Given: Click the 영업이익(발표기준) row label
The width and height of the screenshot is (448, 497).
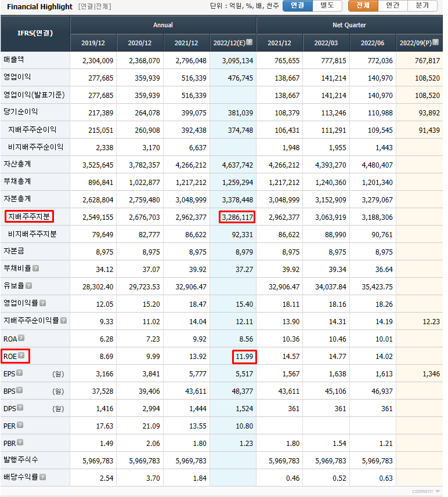Looking at the screenshot, I should (34, 95).
